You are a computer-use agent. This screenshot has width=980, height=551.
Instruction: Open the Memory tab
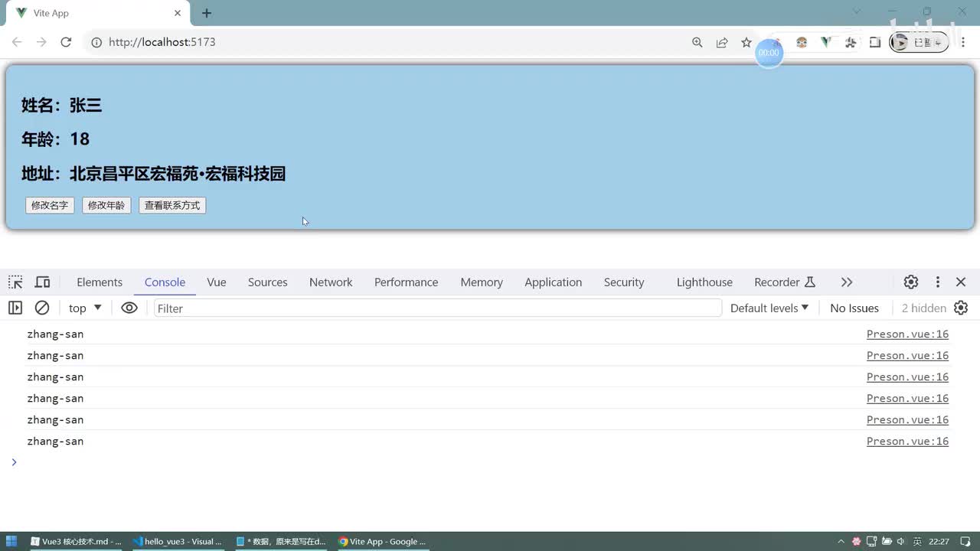point(482,282)
